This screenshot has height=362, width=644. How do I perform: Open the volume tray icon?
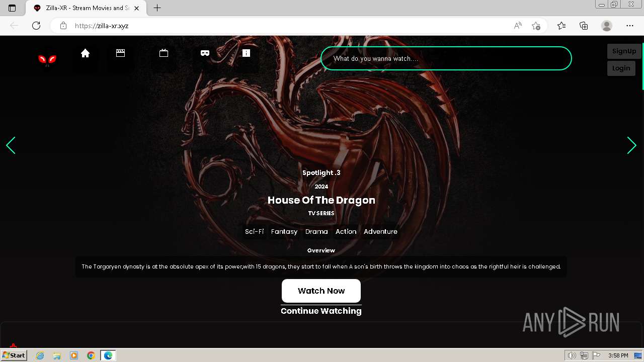572,355
